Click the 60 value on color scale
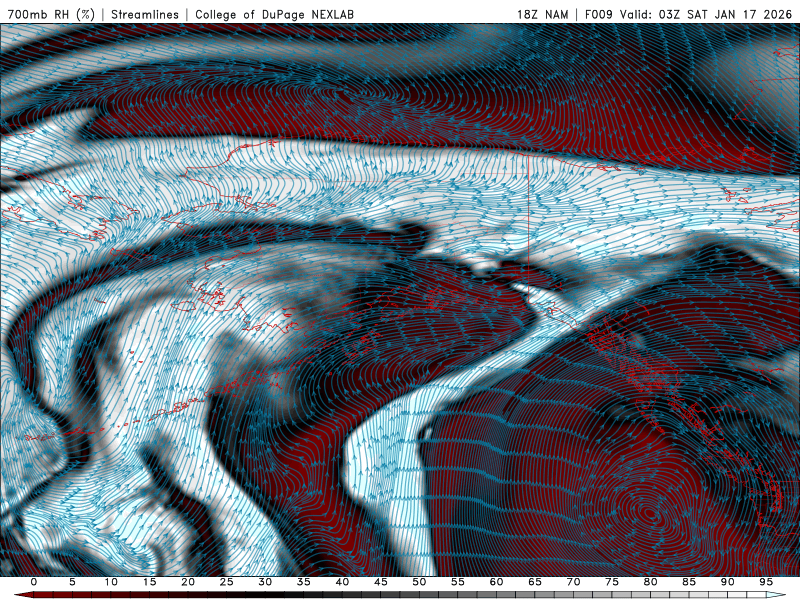The height and width of the screenshot is (600, 800). pos(496,582)
